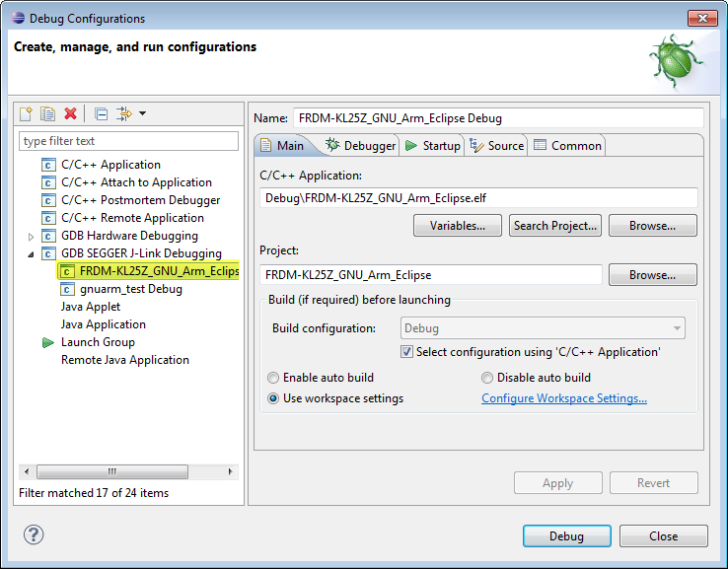Viewport: 728px width, 569px height.
Task: Select the gnuarm_test Debug configuration
Action: pyautogui.click(x=130, y=289)
